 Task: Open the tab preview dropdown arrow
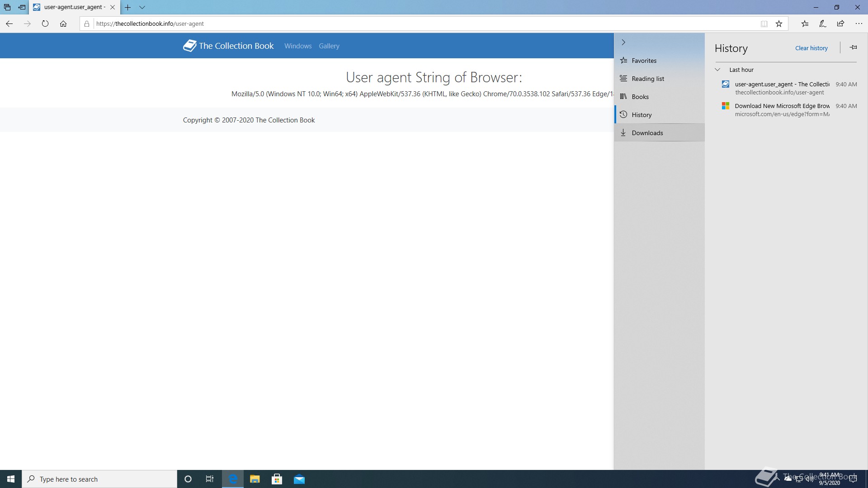[x=142, y=7]
